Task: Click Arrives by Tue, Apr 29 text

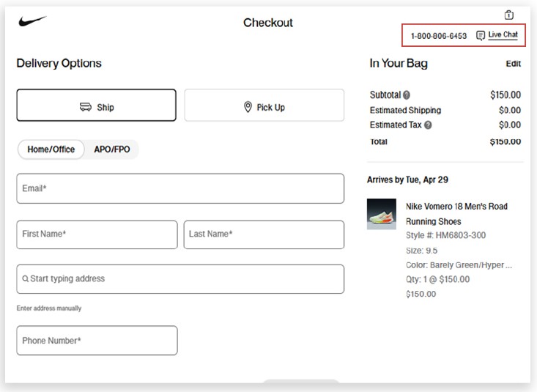Action: (407, 180)
